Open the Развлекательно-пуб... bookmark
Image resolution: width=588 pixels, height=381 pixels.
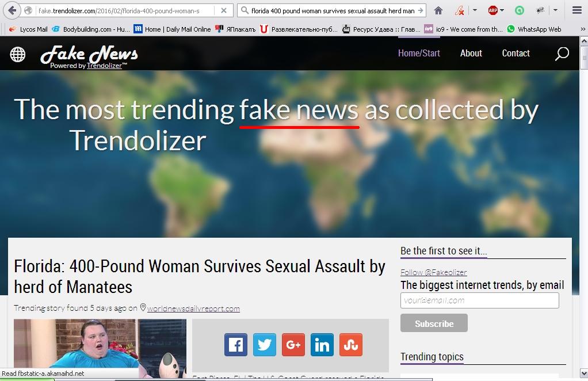(299, 29)
